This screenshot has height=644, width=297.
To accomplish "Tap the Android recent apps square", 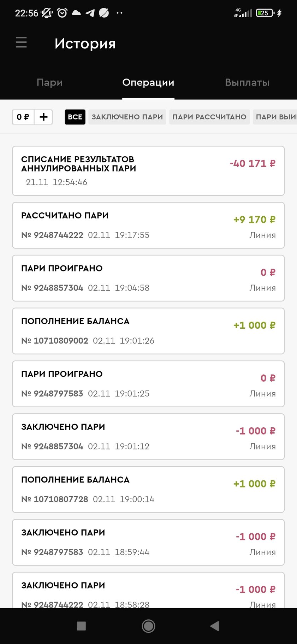I will click(x=81, y=626).
